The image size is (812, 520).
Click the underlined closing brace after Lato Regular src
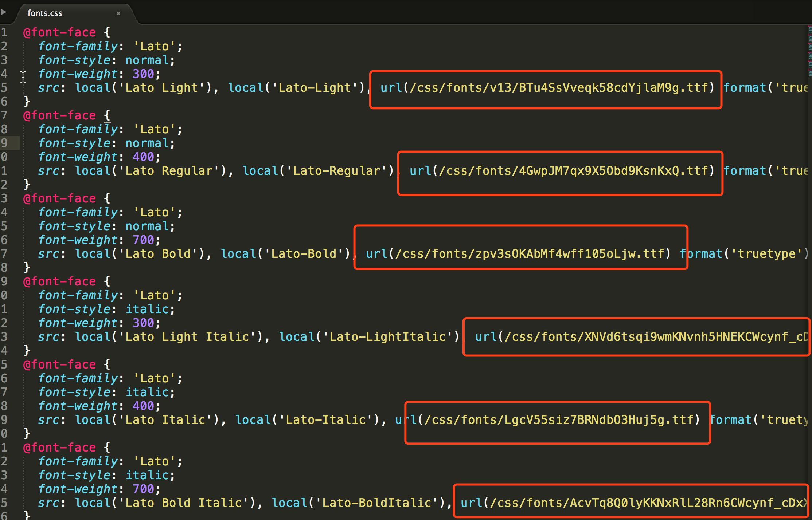pos(27,184)
